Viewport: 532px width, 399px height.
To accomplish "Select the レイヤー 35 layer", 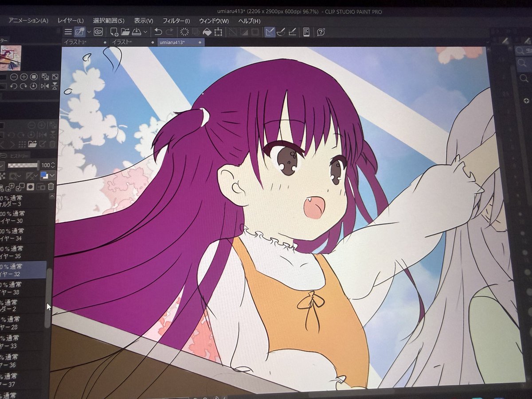I will 23,252.
